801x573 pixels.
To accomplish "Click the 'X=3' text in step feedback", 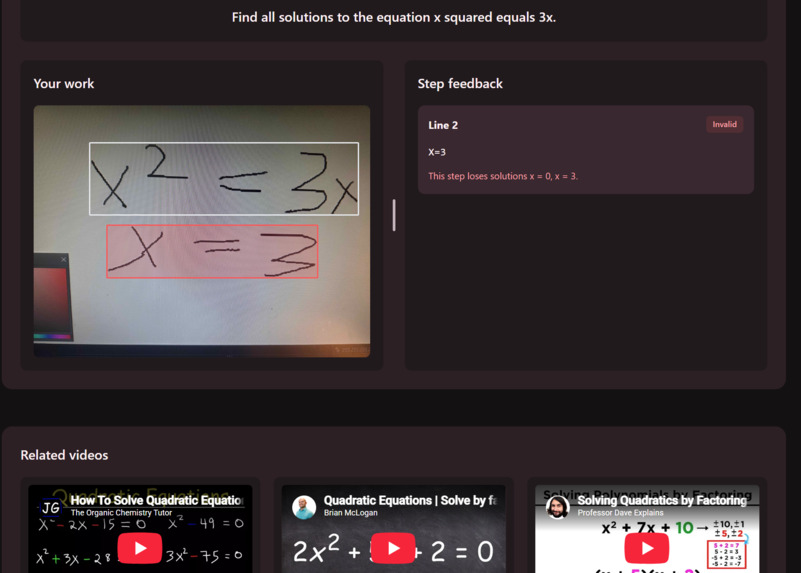I will tap(437, 152).
